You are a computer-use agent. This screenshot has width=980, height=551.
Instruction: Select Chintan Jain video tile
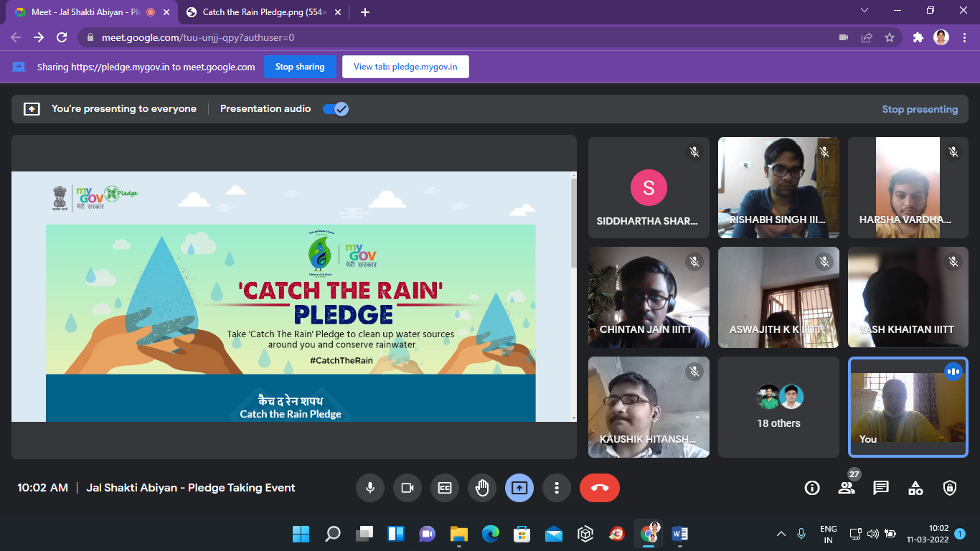click(649, 298)
